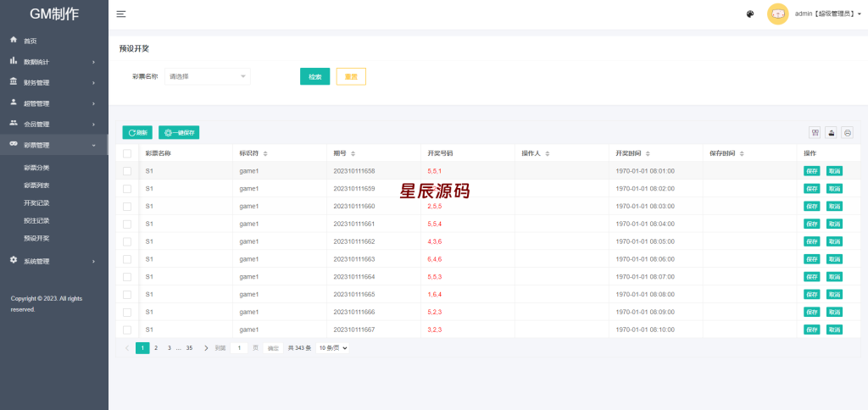This screenshot has width=868, height=410.
Task: Tick the select-all header checkbox
Action: [x=127, y=153]
